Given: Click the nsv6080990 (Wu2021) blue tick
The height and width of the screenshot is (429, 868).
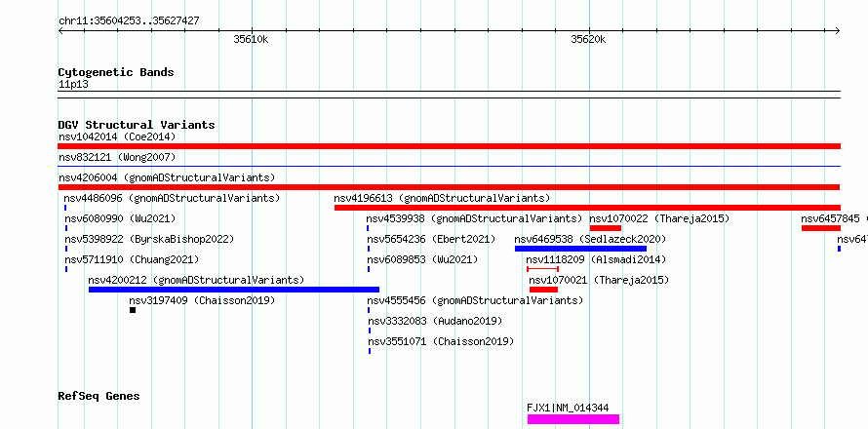Looking at the screenshot, I should 66,228.
